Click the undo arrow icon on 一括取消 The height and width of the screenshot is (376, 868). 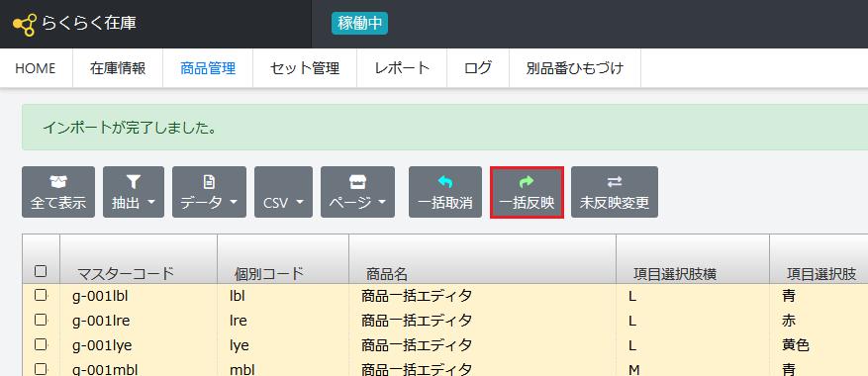[445, 181]
